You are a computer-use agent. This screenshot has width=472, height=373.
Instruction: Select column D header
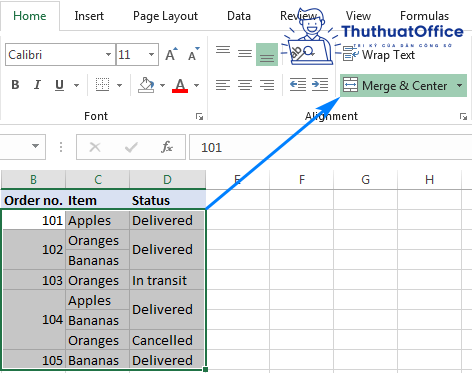(167, 180)
